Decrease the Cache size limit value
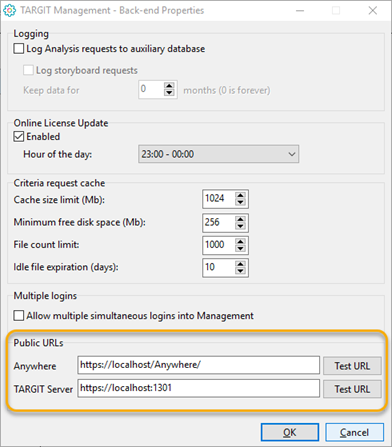 point(240,202)
